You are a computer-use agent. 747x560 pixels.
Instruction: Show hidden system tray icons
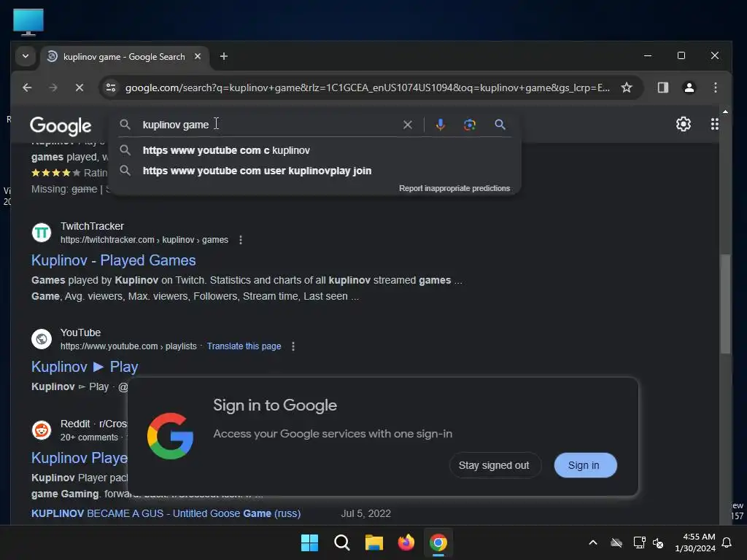[x=593, y=542]
